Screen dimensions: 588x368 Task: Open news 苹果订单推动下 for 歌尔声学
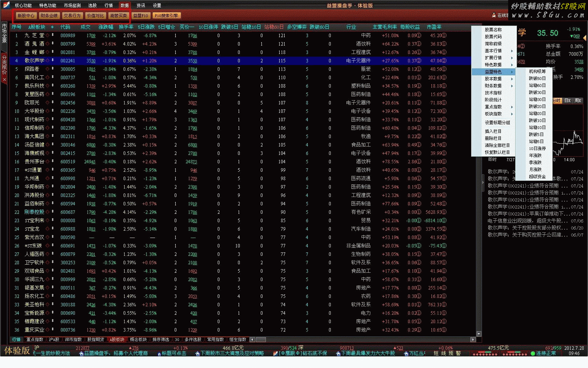535,214
